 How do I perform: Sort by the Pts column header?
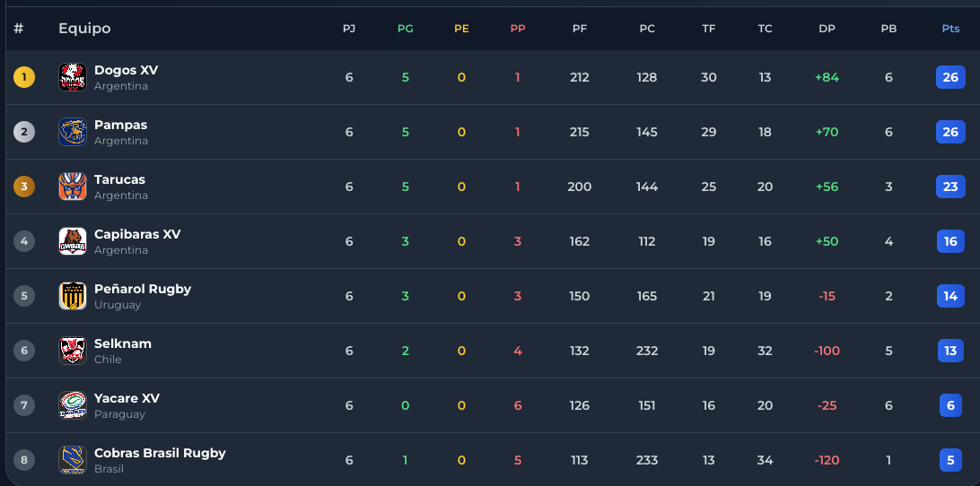click(x=950, y=29)
